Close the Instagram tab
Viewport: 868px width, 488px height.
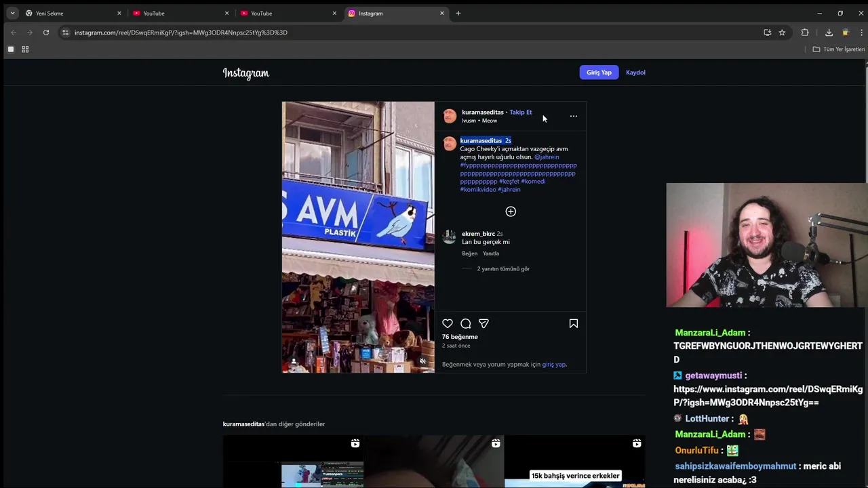click(x=442, y=13)
